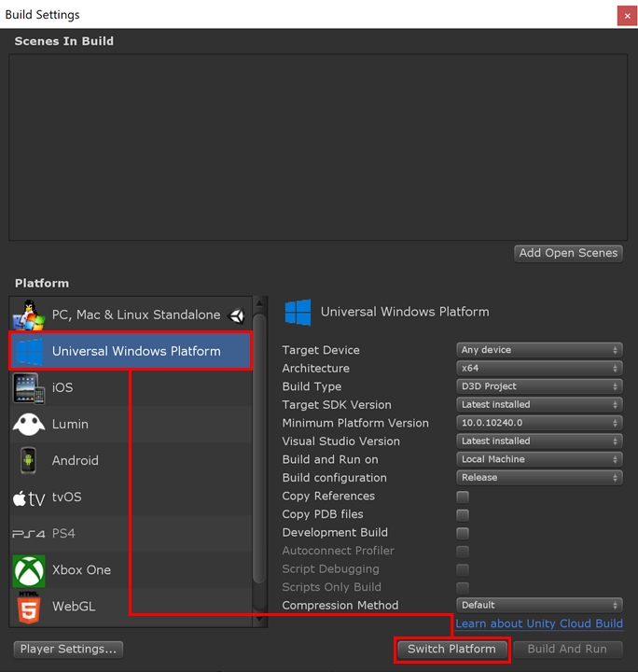The image size is (638, 672).
Task: Click the PC, Mac & Linux Standalone platform icon
Action: click(29, 315)
